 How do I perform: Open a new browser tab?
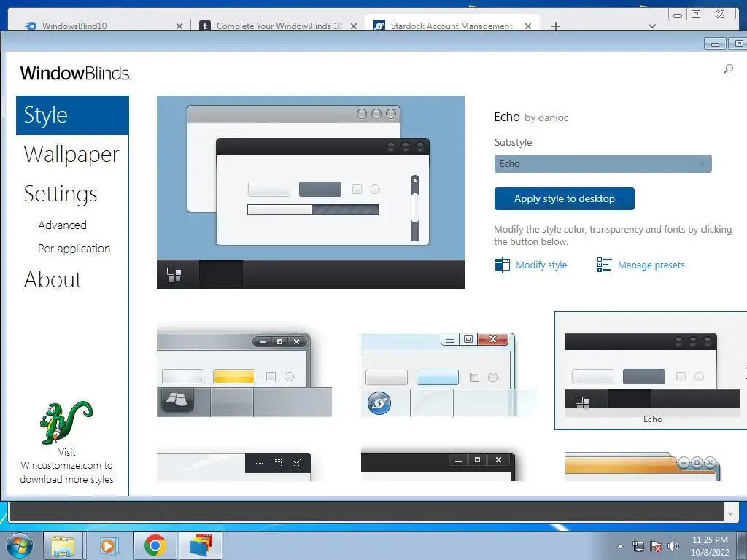pos(555,26)
